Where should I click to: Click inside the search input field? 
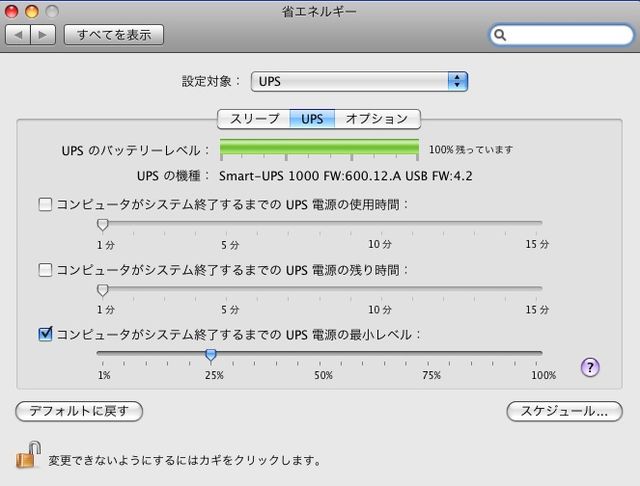tap(562, 35)
